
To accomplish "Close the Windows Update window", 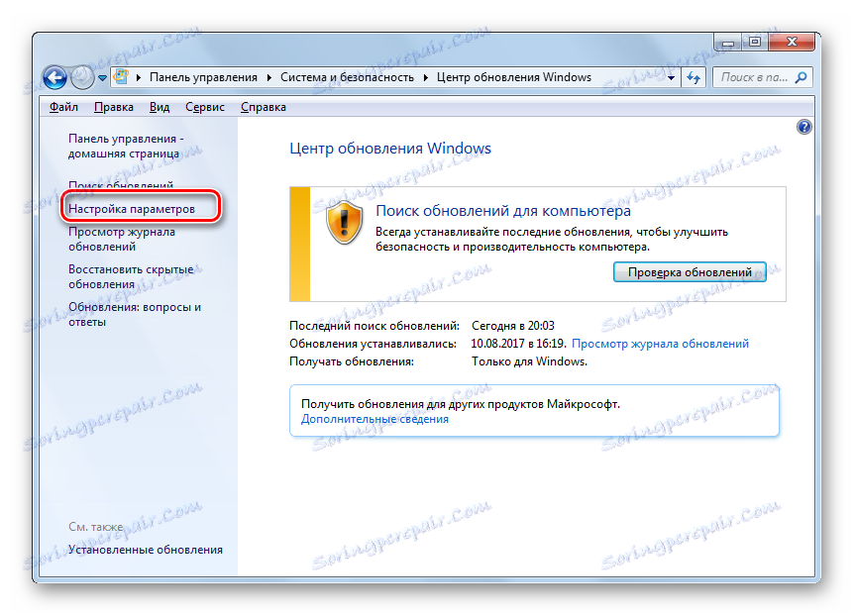I will click(792, 42).
